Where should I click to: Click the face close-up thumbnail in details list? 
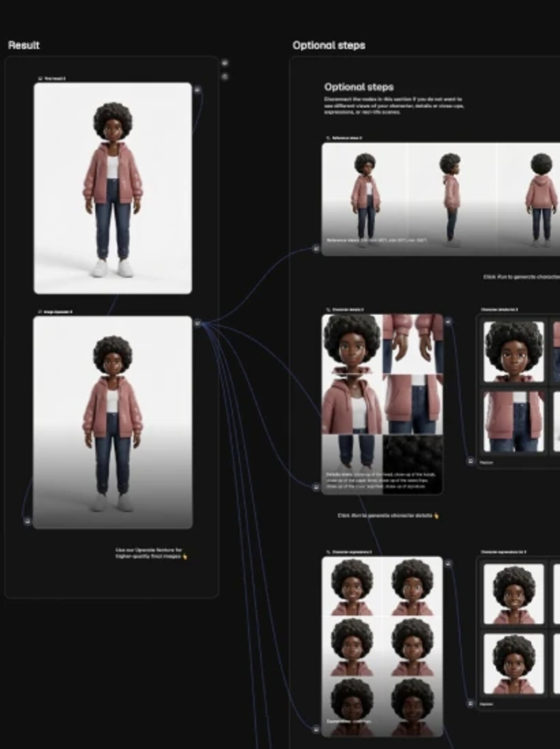[514, 352]
